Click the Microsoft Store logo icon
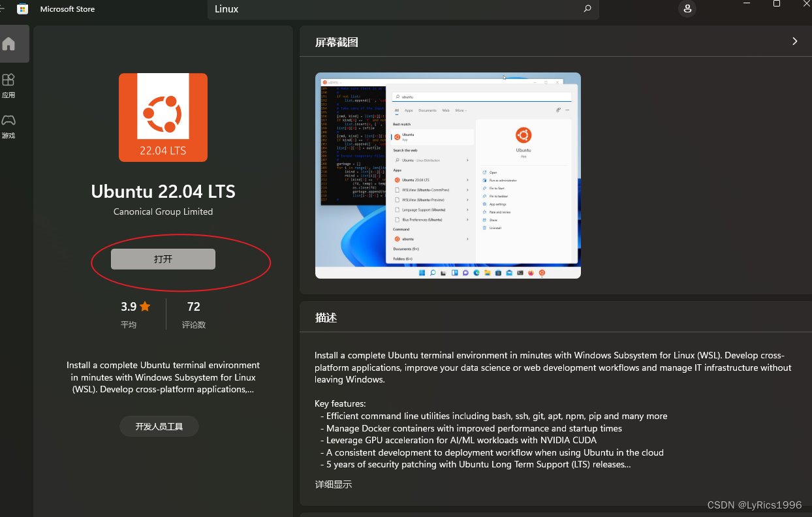Image resolution: width=812 pixels, height=517 pixels. pos(22,9)
